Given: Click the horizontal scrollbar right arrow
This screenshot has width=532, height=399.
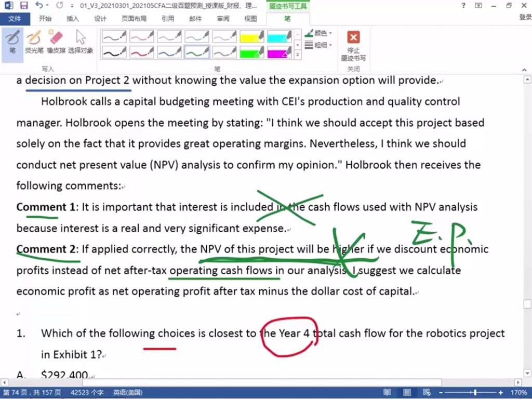Looking at the screenshot, I should coord(518,382).
